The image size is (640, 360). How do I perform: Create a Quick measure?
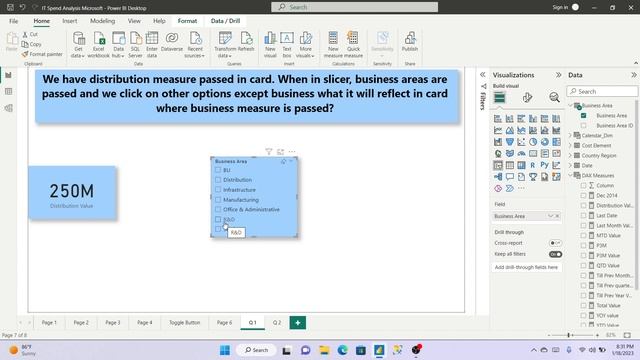point(353,45)
